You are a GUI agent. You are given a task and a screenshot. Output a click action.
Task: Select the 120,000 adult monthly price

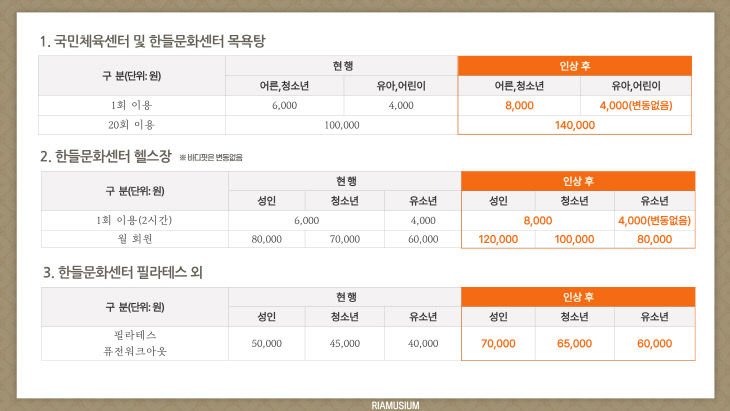(x=498, y=240)
